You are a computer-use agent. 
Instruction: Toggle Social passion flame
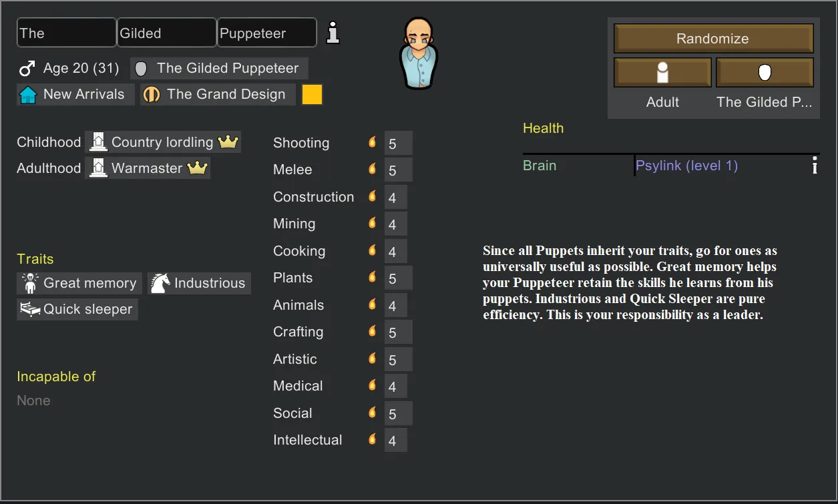[372, 413]
